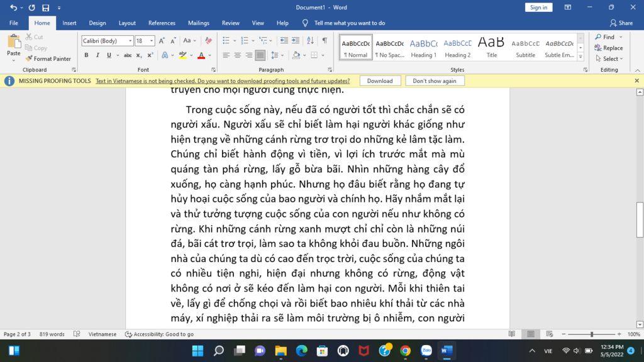Switch to Layout tab
The height and width of the screenshot is (362, 644).
click(127, 23)
